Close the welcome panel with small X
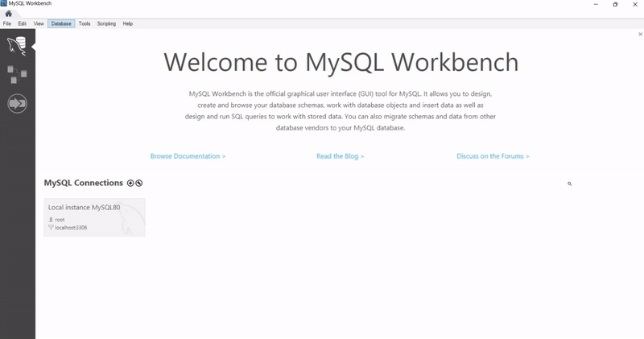 coord(640,35)
